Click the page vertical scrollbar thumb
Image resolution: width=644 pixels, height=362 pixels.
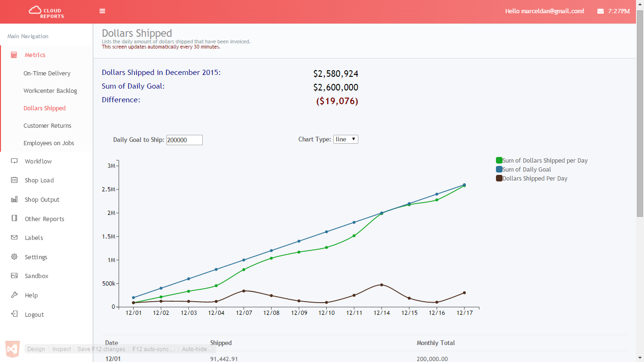[640, 113]
